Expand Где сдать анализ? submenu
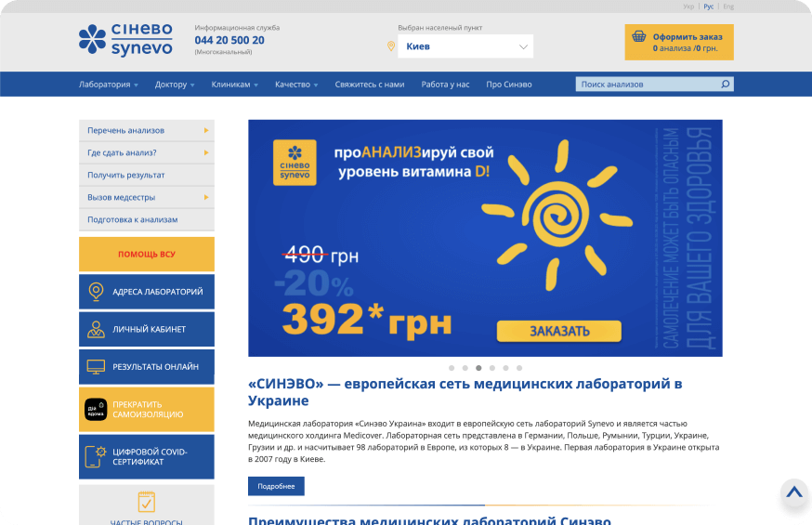 coord(147,152)
